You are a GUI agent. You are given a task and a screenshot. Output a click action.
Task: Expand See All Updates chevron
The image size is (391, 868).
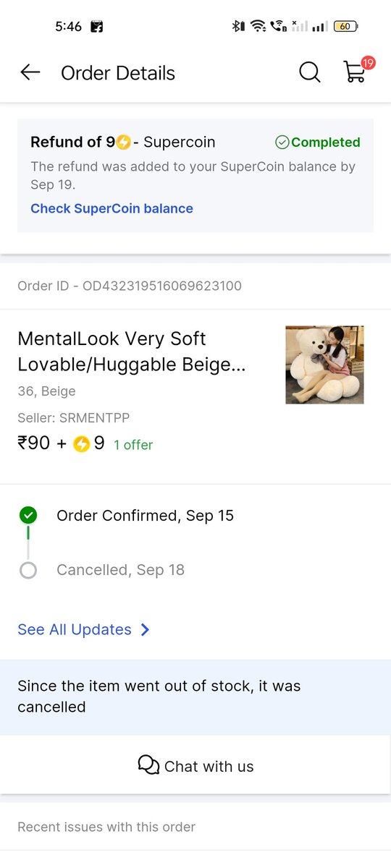click(x=146, y=630)
